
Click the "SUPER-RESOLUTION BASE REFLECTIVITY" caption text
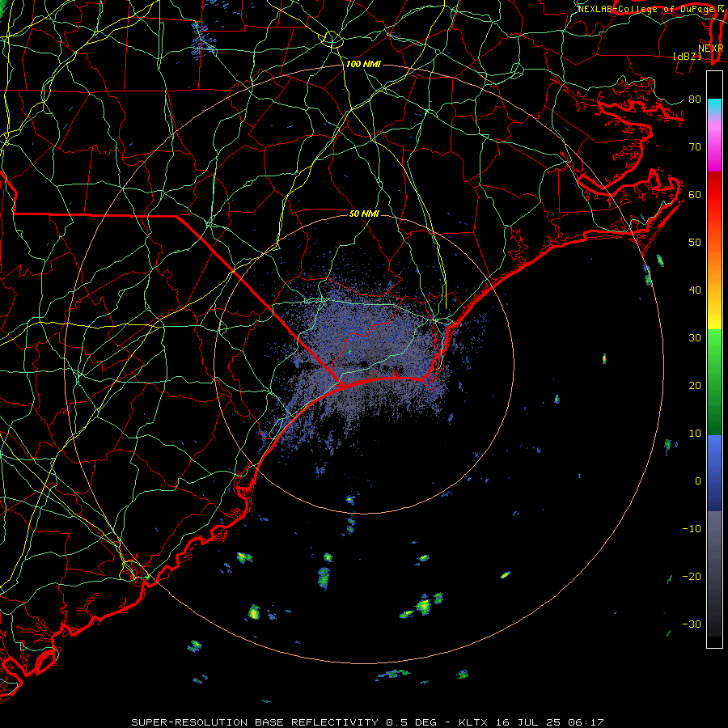(255, 722)
